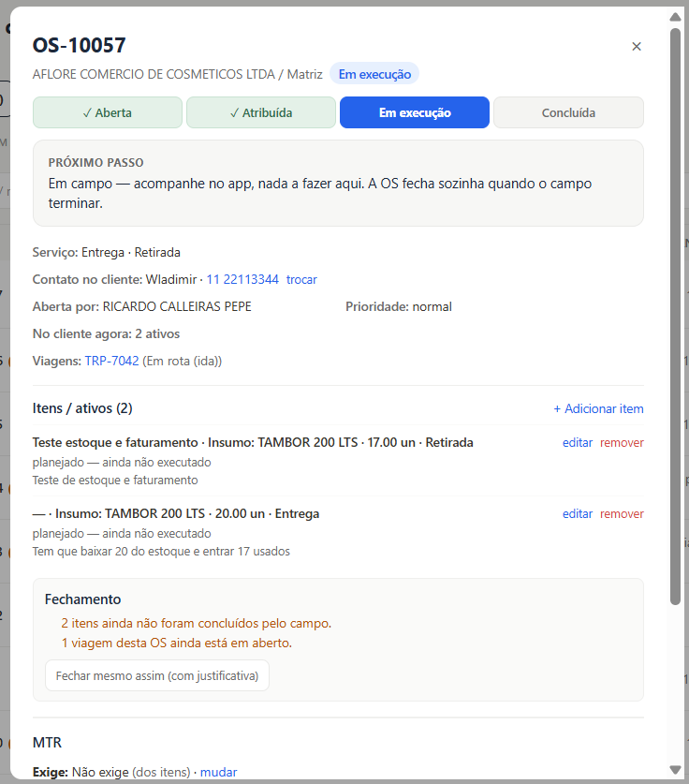Screen dimensions: 689x784
Task: Click the Fechamento heading
Action: tap(83, 599)
